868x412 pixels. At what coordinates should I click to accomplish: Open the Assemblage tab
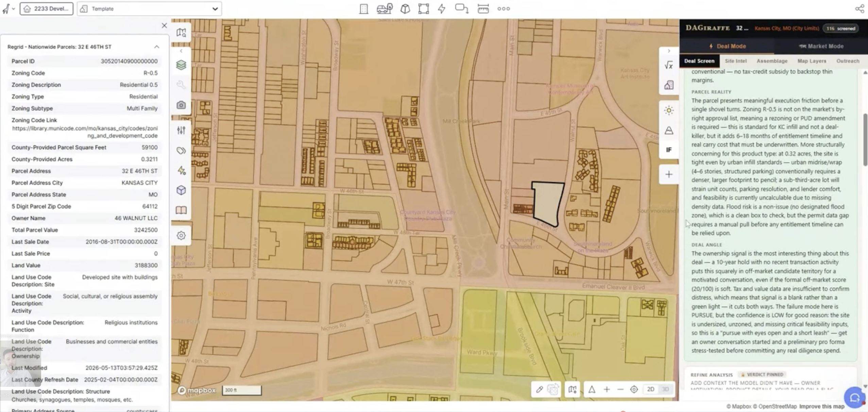[772, 61]
